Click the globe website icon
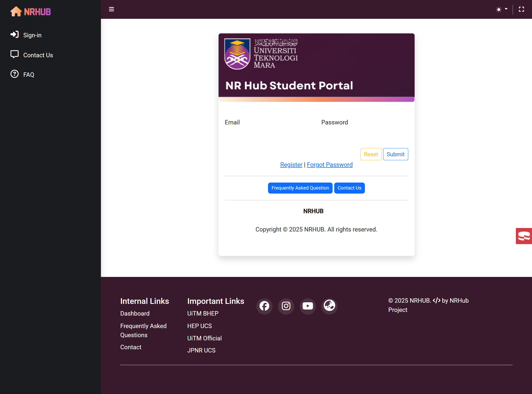Viewport: 532px width, 394px height. [x=329, y=306]
